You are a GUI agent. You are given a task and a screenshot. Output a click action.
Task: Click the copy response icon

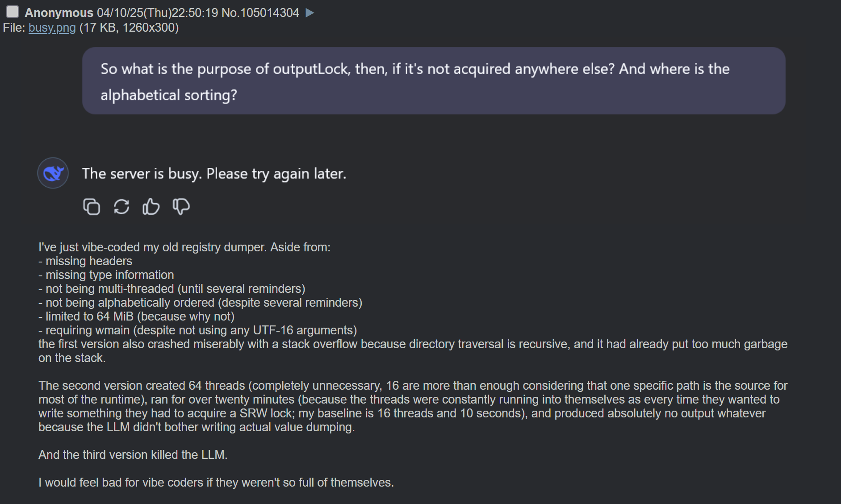point(92,207)
